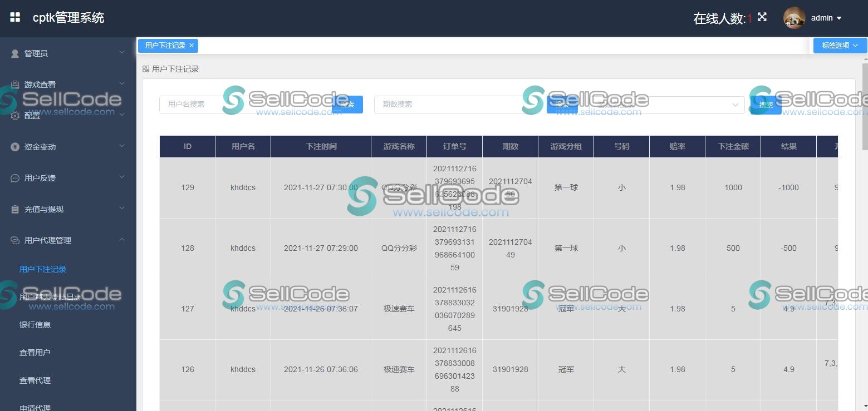Viewport: 868px width, 411px height.
Task: Click the 搜索 button beside 期数搜索
Action: 562,104
